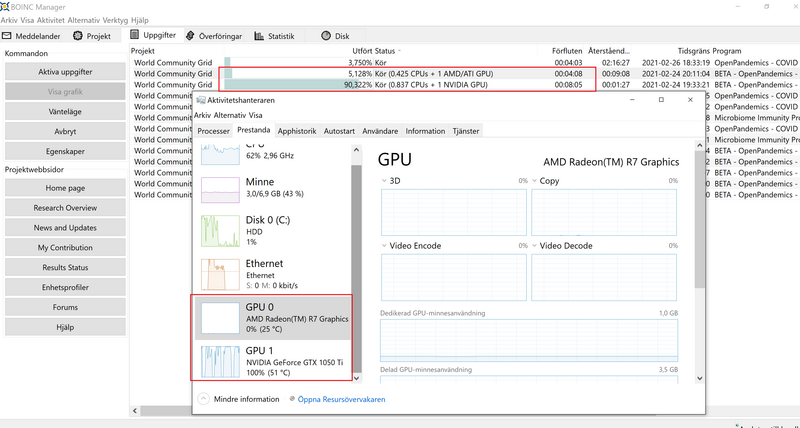Open the Öppna Resursövervakaren link
Viewport: 800px width, 428px height.
[x=342, y=399]
